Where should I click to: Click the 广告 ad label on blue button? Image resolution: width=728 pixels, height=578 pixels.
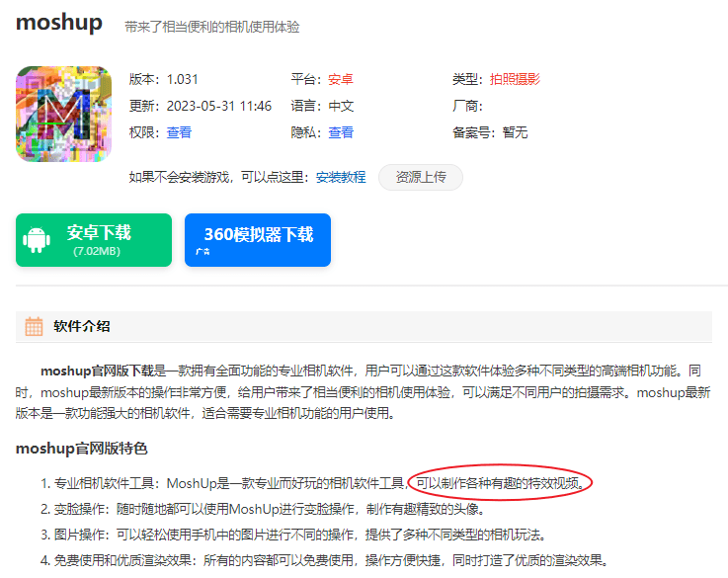tap(202, 252)
